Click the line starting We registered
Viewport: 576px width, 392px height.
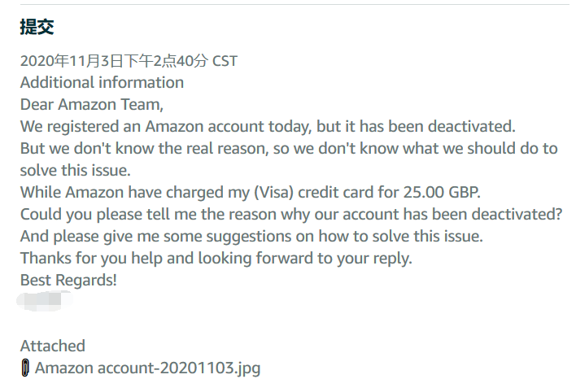268,127
